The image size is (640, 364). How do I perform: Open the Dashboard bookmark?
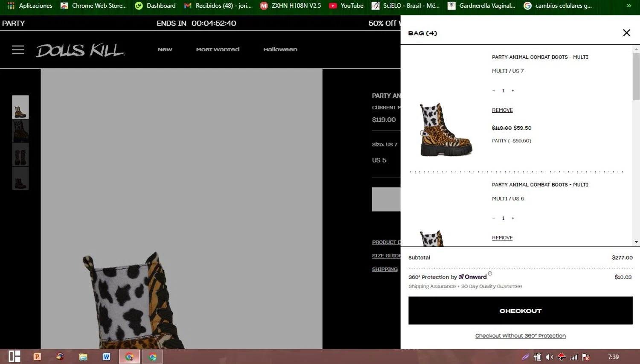tap(155, 6)
